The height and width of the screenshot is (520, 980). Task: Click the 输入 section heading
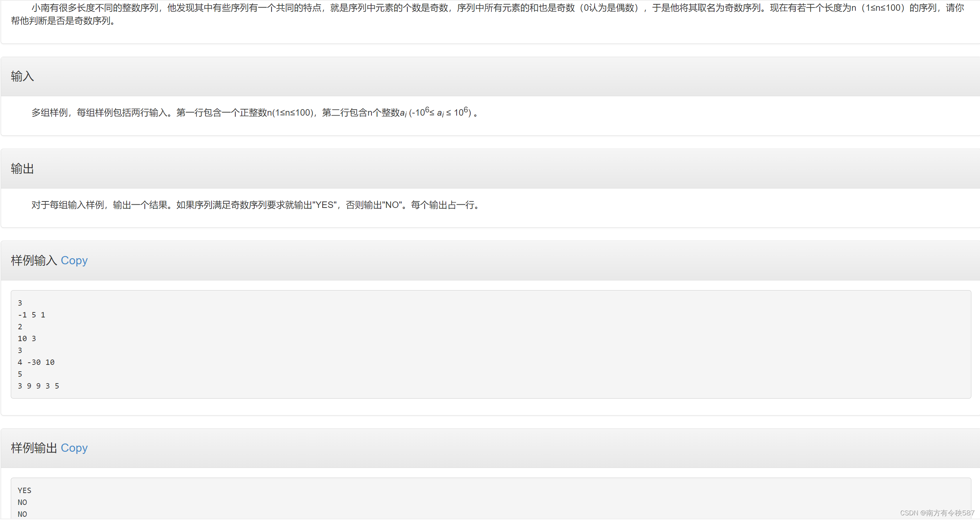click(22, 76)
